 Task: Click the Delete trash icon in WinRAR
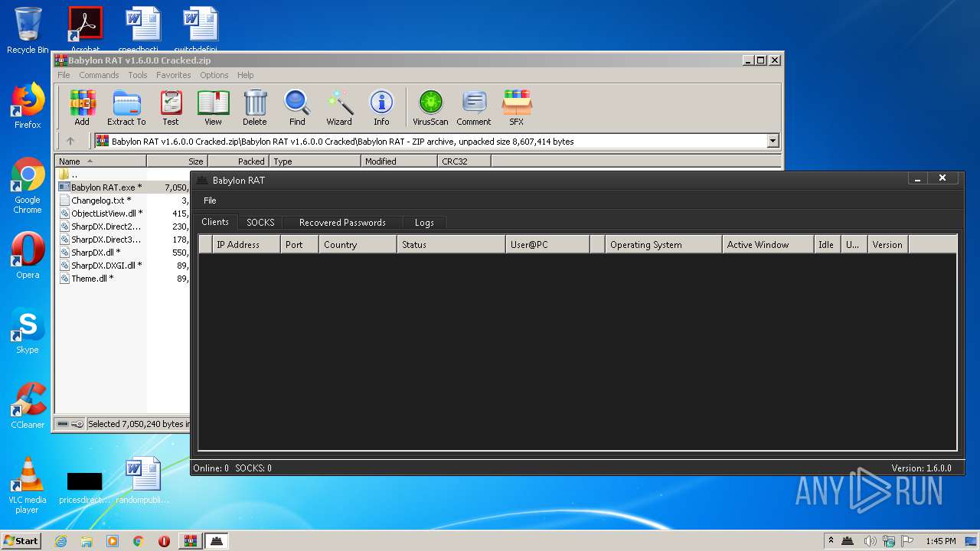[x=255, y=108]
